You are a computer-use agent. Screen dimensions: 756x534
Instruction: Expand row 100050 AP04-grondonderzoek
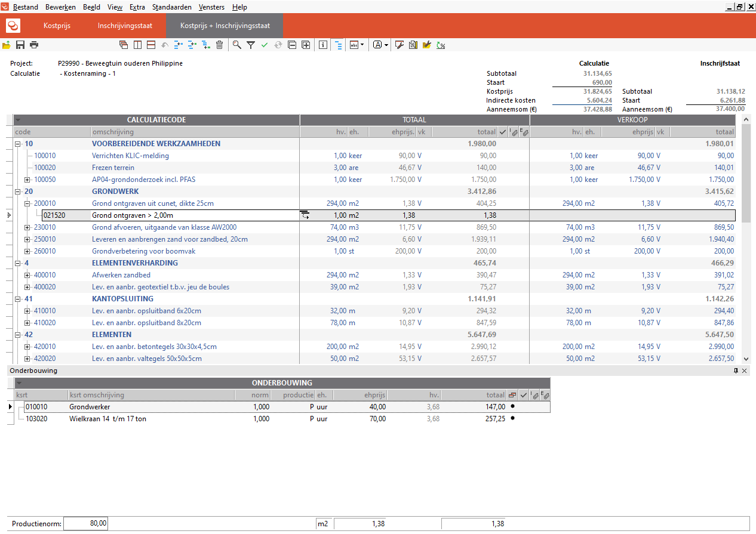(x=27, y=180)
